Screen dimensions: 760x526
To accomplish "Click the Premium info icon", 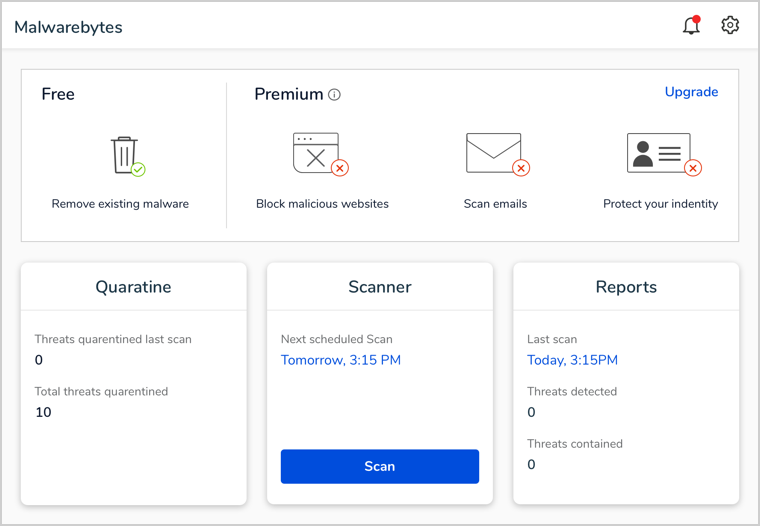I will click(x=334, y=95).
